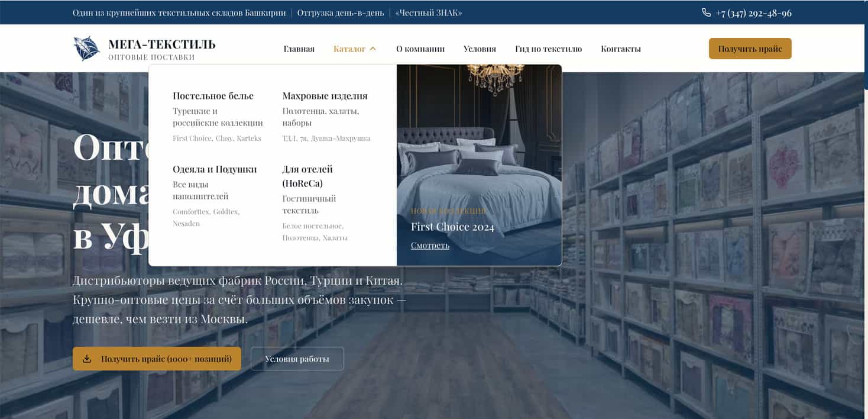
Task: Select Махровые изделия catalog category
Action: [325, 96]
